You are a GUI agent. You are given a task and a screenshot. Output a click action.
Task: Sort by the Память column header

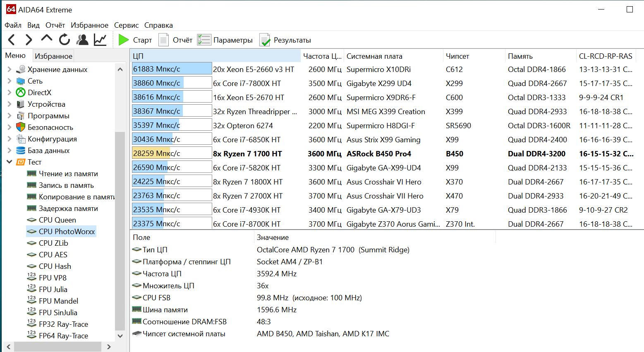541,56
